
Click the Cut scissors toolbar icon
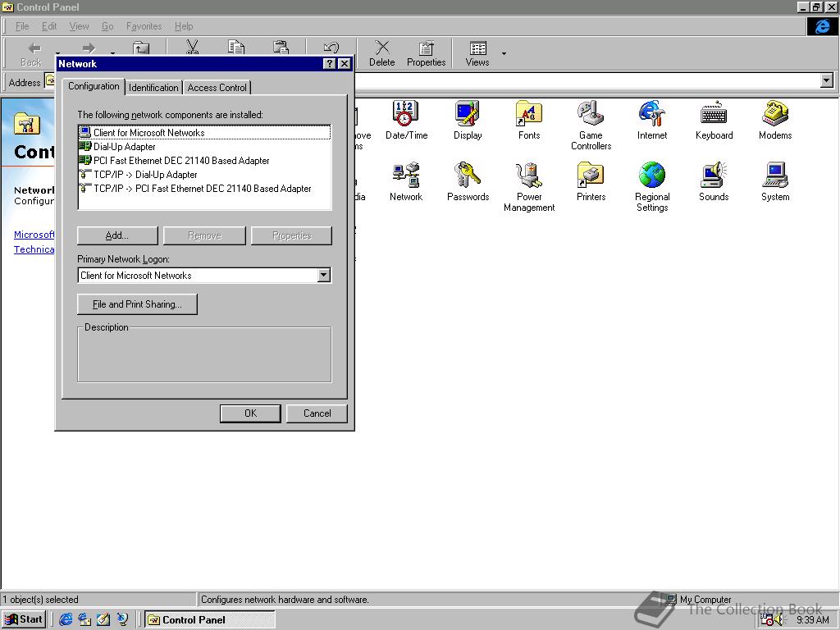[x=192, y=47]
